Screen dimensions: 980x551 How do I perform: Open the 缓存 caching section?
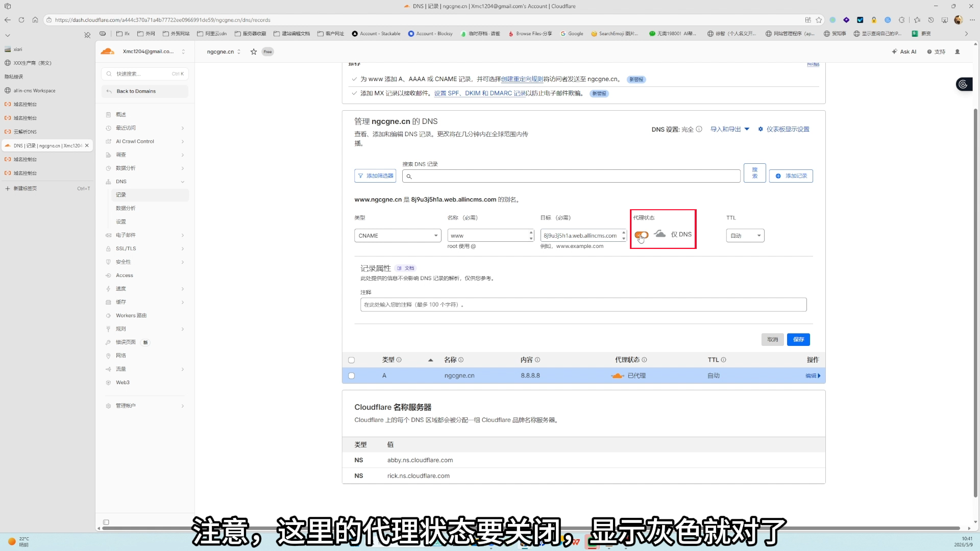point(145,302)
